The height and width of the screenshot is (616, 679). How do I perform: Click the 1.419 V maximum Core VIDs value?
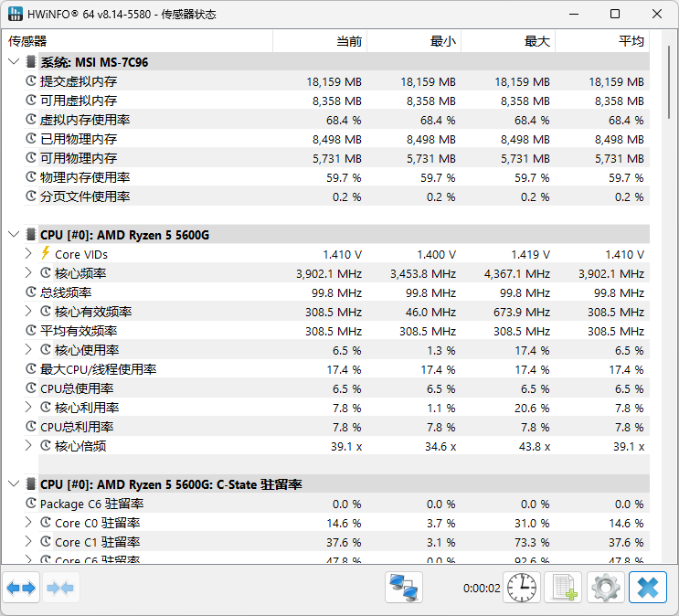530,254
